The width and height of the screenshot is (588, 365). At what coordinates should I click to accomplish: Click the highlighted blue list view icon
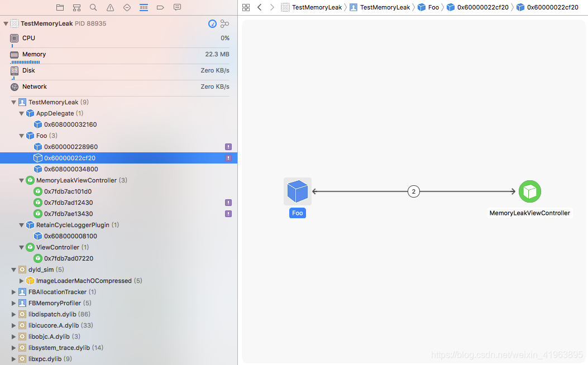pos(144,7)
